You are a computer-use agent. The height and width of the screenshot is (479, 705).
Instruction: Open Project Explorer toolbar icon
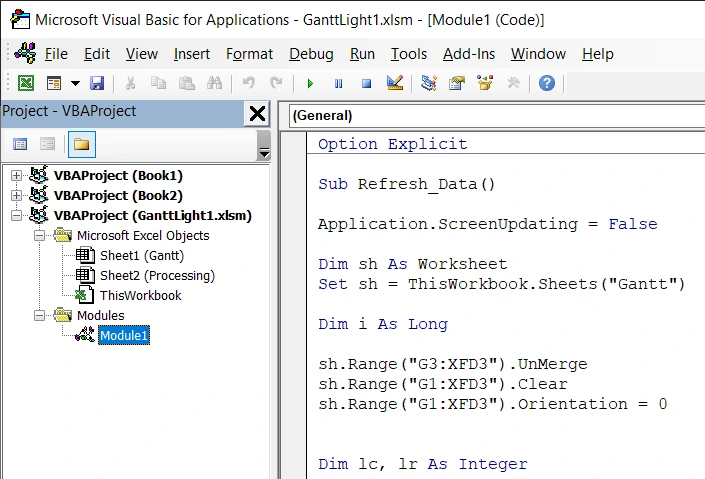(x=429, y=83)
